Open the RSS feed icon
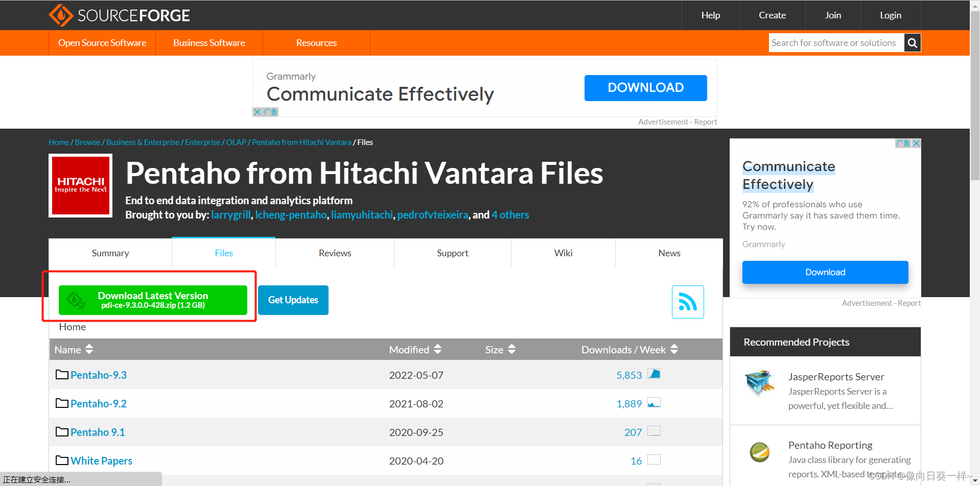This screenshot has width=980, height=486. pos(688,302)
